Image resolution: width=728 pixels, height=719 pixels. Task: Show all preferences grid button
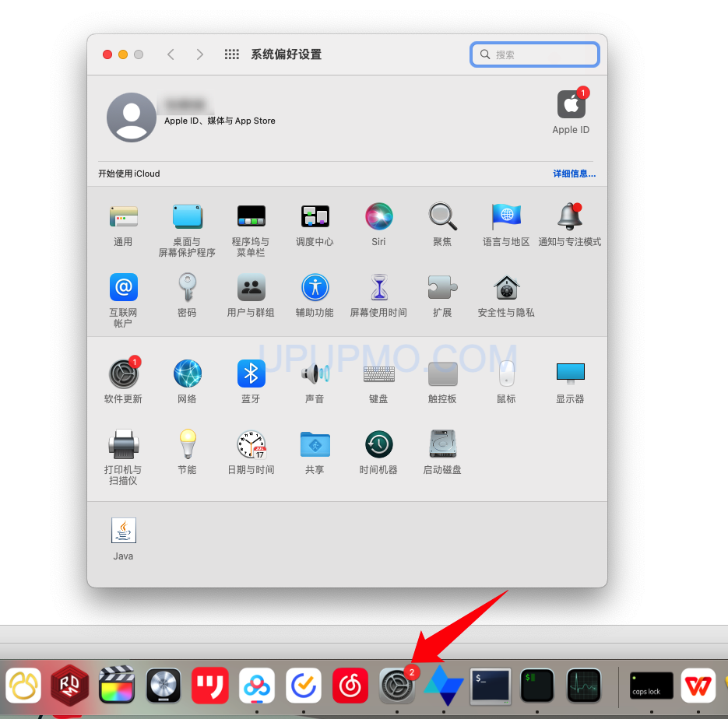coord(232,54)
